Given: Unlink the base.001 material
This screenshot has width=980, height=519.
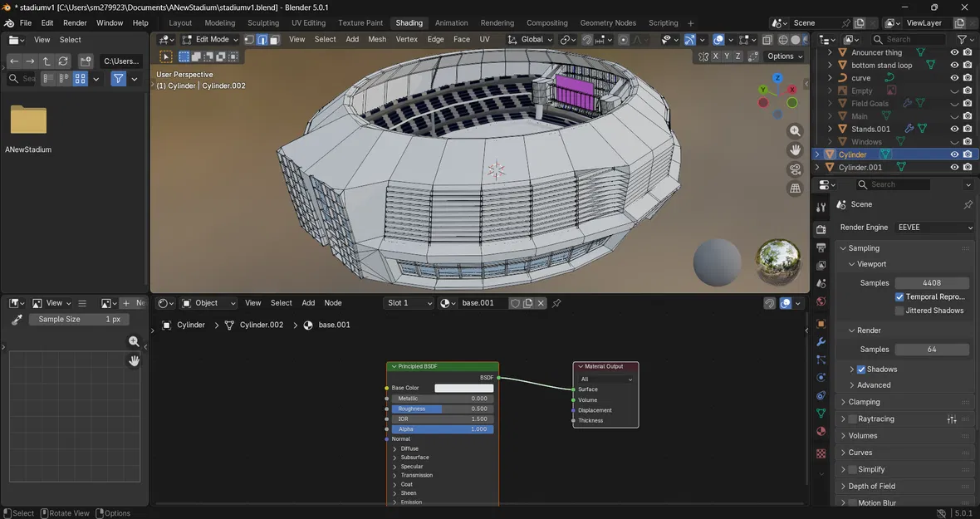Looking at the screenshot, I should [x=541, y=303].
